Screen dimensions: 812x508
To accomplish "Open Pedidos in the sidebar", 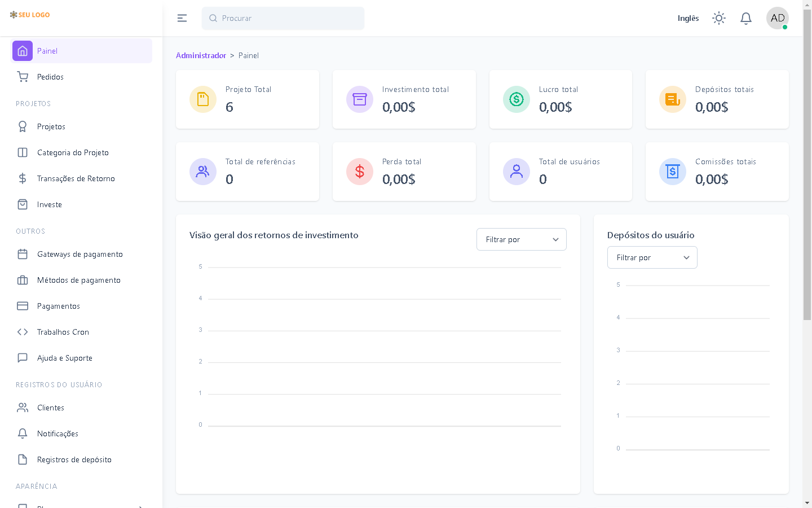I will tap(50, 77).
